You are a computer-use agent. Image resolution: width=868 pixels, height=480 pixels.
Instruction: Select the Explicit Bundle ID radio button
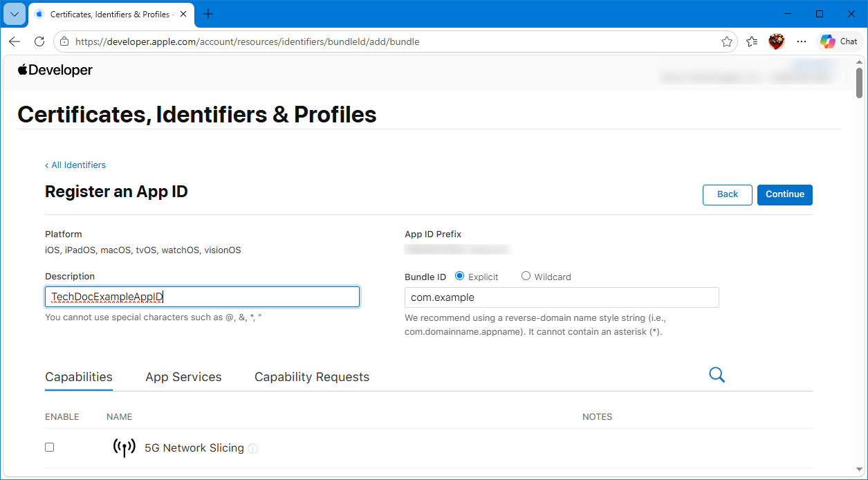[460, 276]
